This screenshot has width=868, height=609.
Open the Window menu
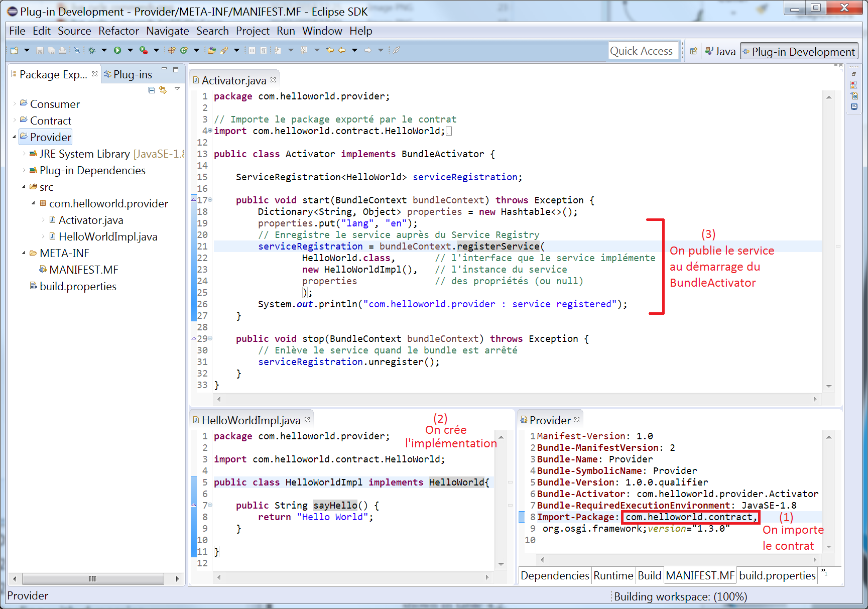click(322, 31)
